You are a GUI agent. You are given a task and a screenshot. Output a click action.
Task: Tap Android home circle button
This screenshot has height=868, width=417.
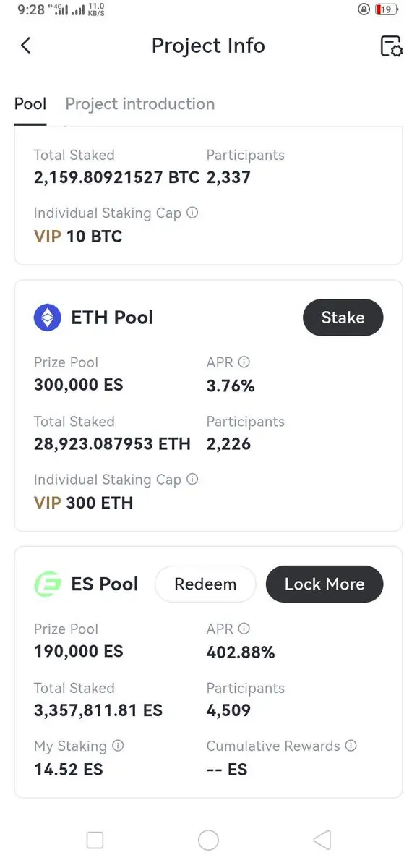coord(208,840)
